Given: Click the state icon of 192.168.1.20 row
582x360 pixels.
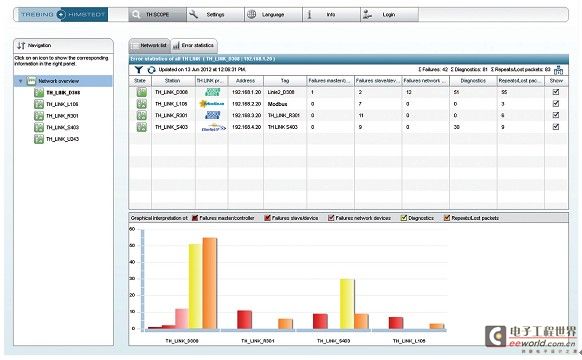Looking at the screenshot, I should point(141,92).
